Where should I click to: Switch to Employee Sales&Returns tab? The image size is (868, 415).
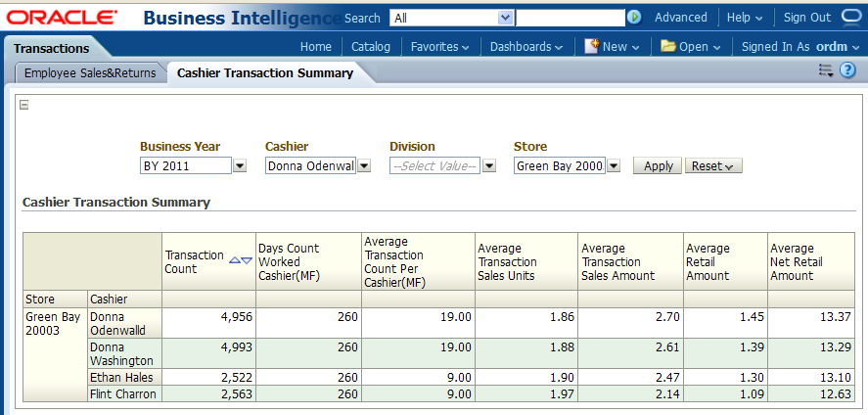pyautogui.click(x=90, y=73)
